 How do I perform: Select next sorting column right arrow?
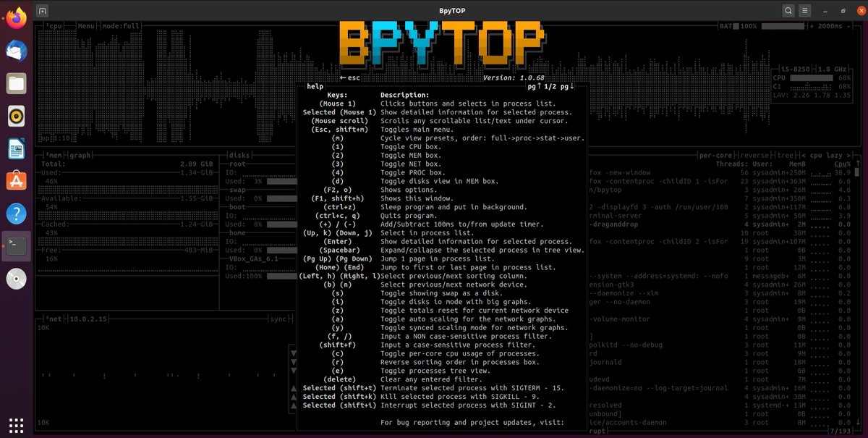coord(848,155)
